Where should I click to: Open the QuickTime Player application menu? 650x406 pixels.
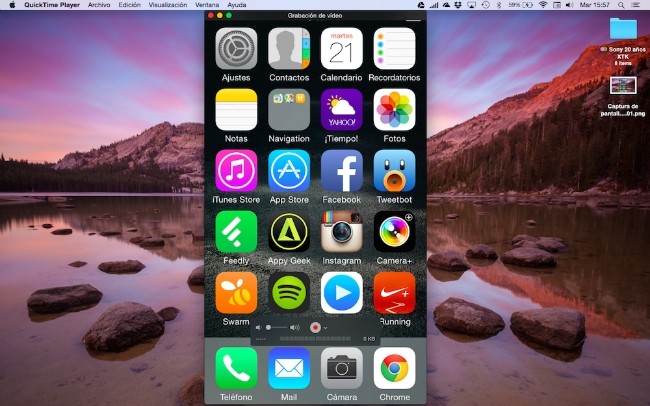coord(53,5)
